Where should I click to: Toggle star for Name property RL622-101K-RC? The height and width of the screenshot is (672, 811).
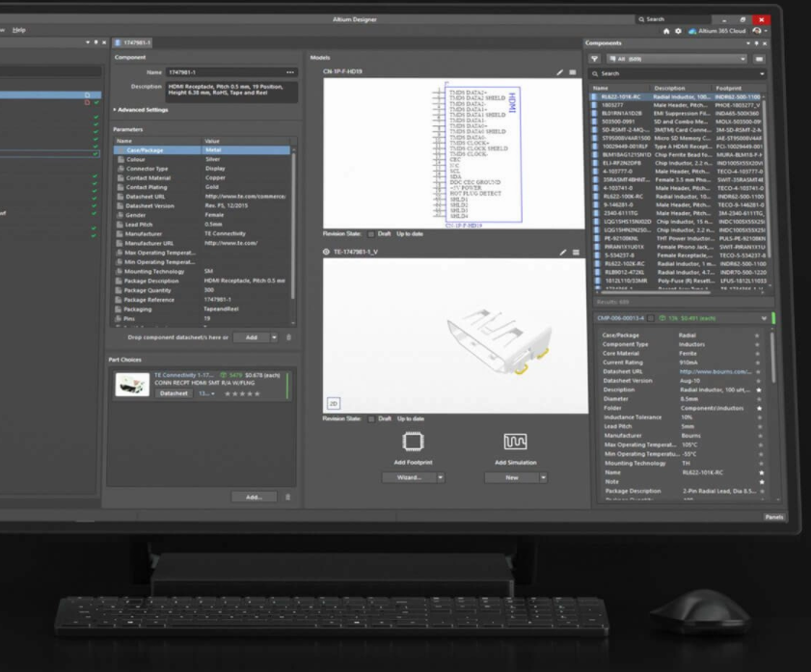click(x=761, y=473)
